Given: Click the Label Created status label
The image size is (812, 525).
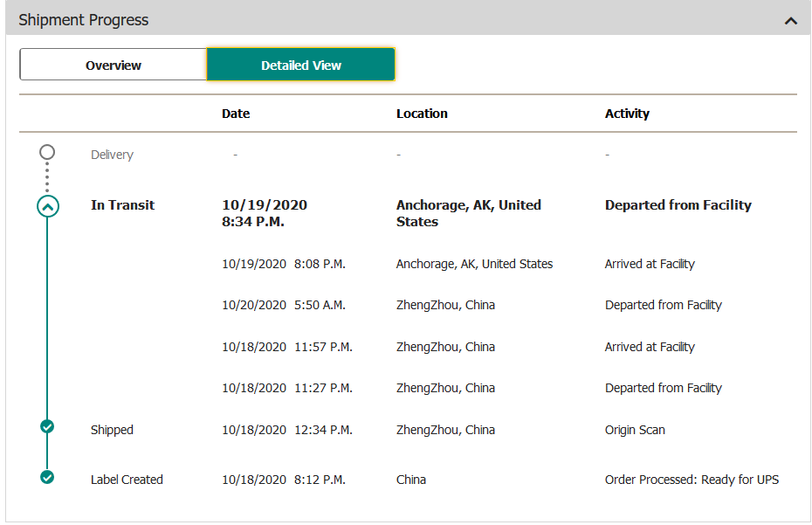Looking at the screenshot, I should (x=127, y=480).
